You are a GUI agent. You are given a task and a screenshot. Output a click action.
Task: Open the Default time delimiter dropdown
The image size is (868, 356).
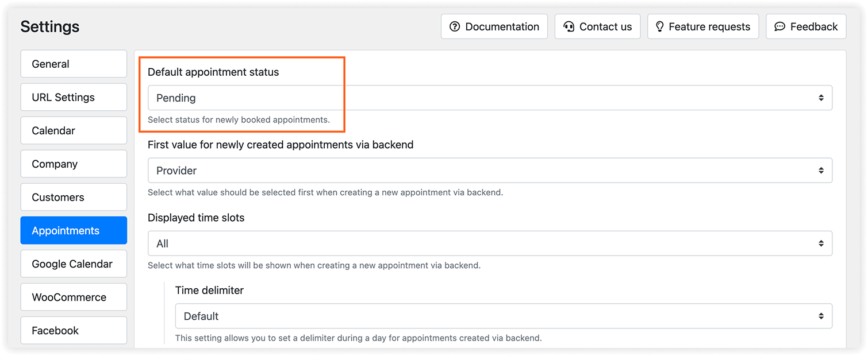(x=504, y=316)
